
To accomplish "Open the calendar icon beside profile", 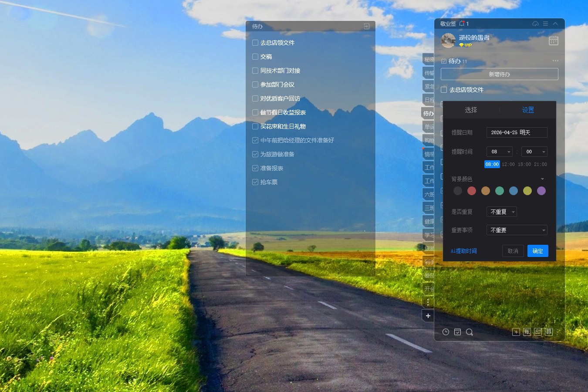I will pos(553,41).
